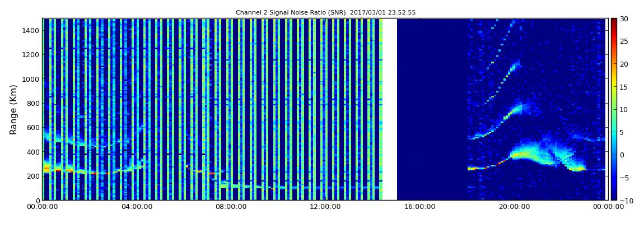Click the 1200 range tick label

pyautogui.click(x=31, y=55)
